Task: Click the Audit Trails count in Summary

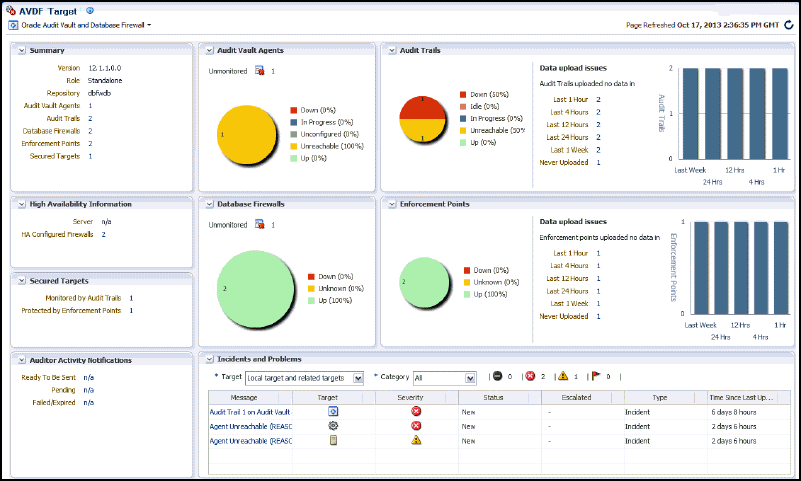Action: [x=90, y=118]
